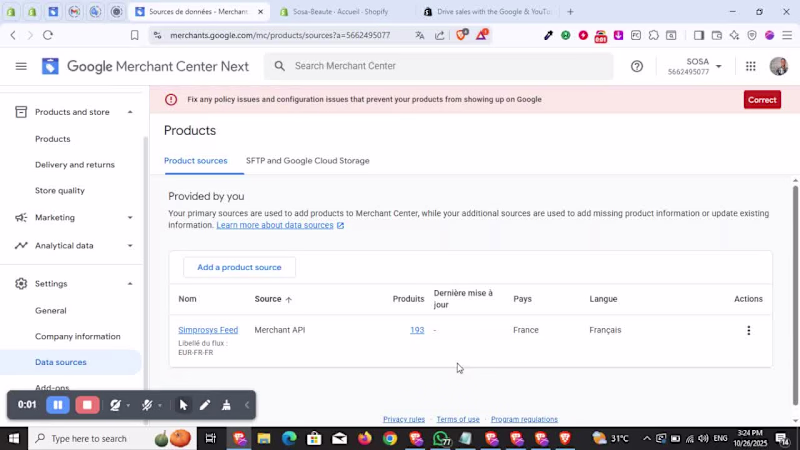800x450 pixels.
Task: Open the 193 products count link
Action: 417,330
